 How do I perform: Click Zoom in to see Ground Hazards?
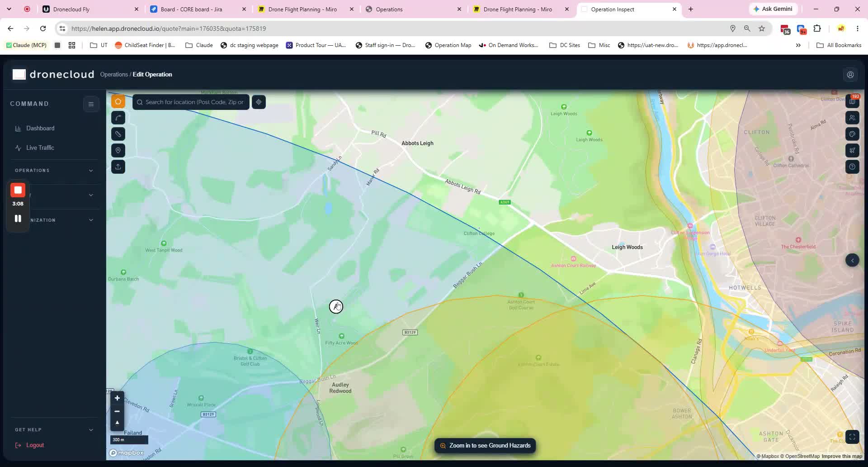pos(485,446)
